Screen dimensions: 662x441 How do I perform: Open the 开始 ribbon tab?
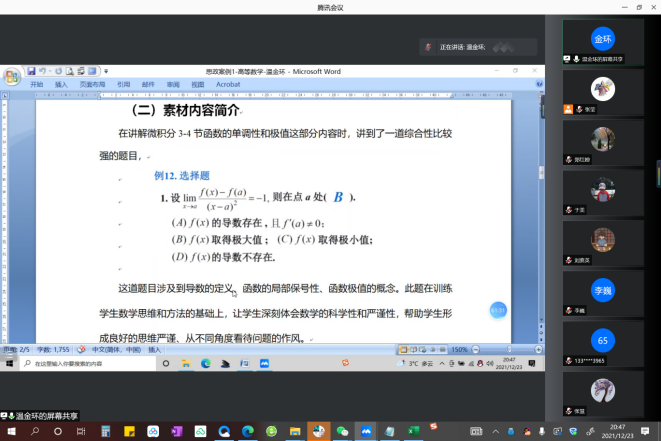click(x=37, y=85)
